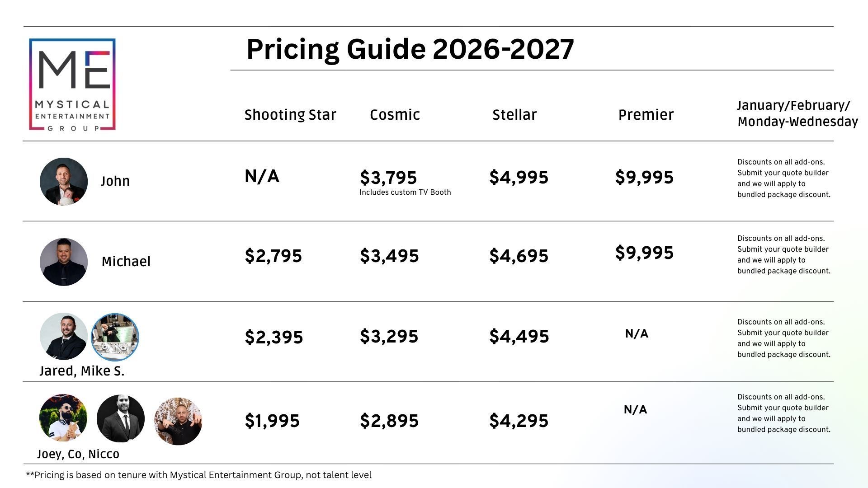The width and height of the screenshot is (868, 488).
Task: Click the Mystical Entertainment Group logo
Action: pyautogui.click(x=72, y=84)
